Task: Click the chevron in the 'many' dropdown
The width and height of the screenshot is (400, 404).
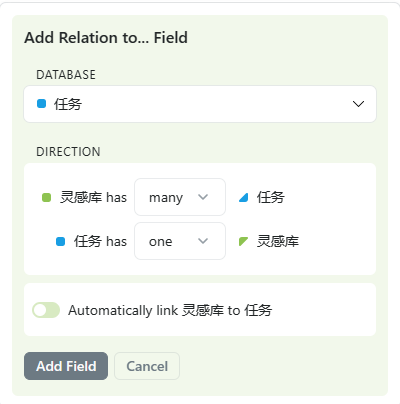Action: [x=203, y=197]
